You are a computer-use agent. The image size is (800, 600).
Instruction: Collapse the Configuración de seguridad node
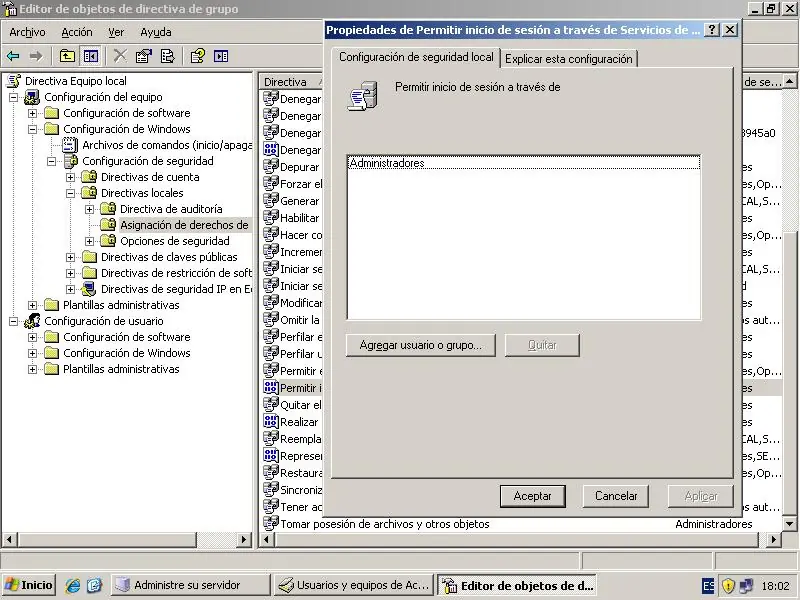52,161
